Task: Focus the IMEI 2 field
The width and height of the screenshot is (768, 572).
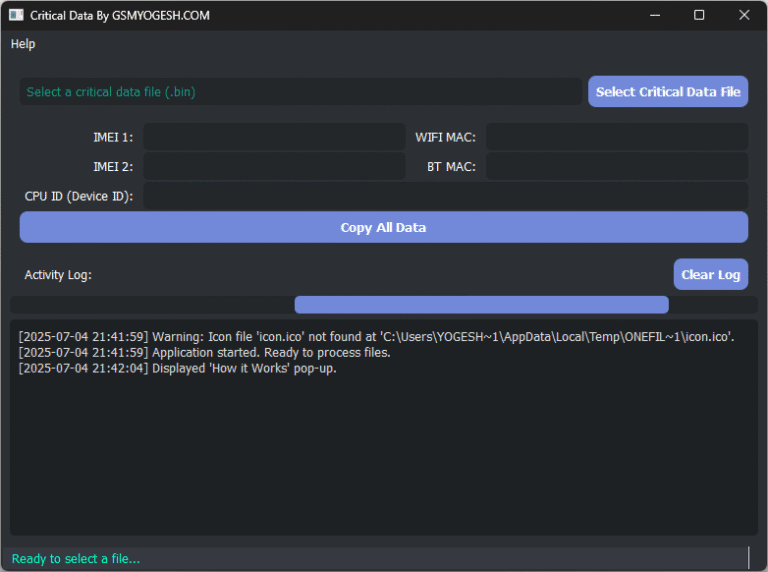Action: pos(272,166)
